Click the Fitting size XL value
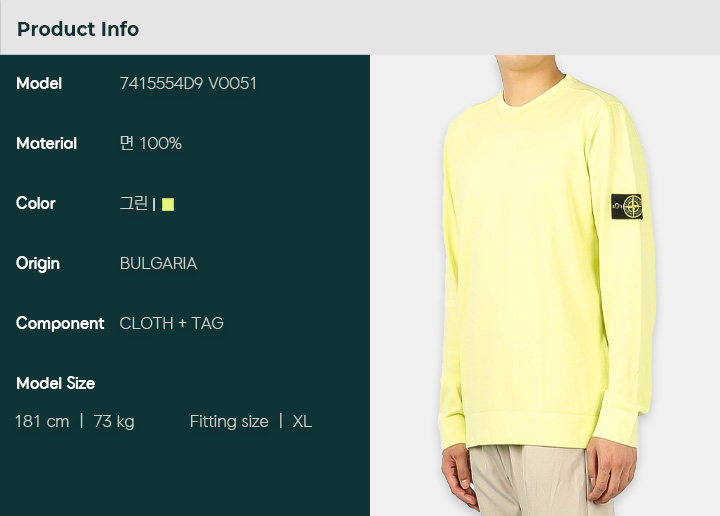Image resolution: width=720 pixels, height=516 pixels. click(x=302, y=421)
